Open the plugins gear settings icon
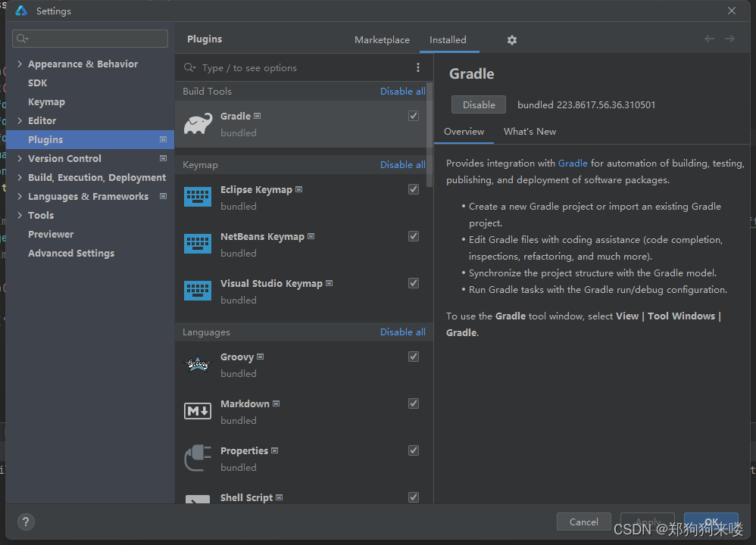This screenshot has width=756, height=545. click(512, 40)
